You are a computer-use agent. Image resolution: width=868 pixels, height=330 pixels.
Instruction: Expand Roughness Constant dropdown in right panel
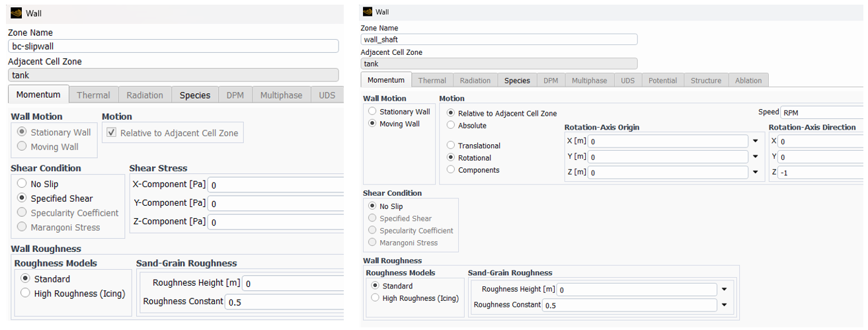[724, 305]
